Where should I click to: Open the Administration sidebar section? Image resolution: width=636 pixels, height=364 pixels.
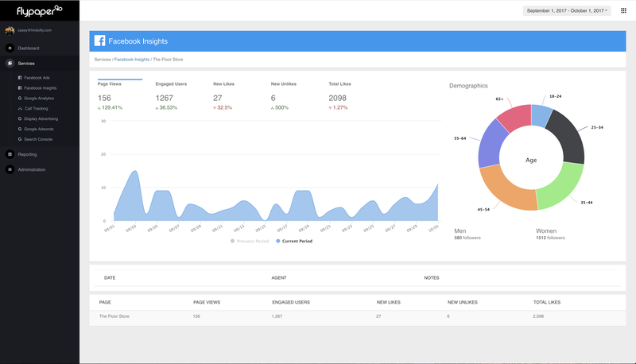(x=31, y=169)
